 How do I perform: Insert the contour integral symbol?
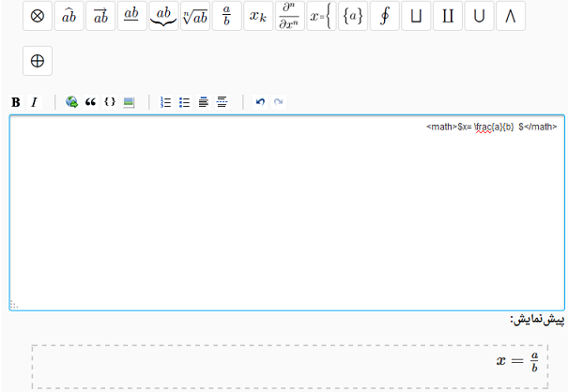pos(384,16)
